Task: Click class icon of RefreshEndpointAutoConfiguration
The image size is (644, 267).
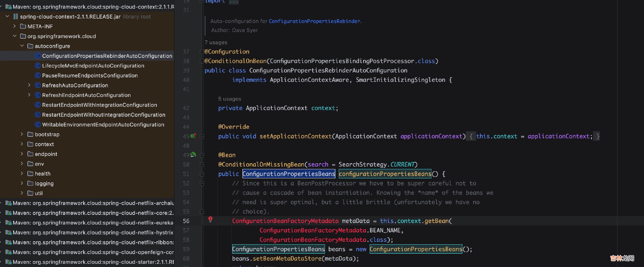Action: (x=38, y=95)
